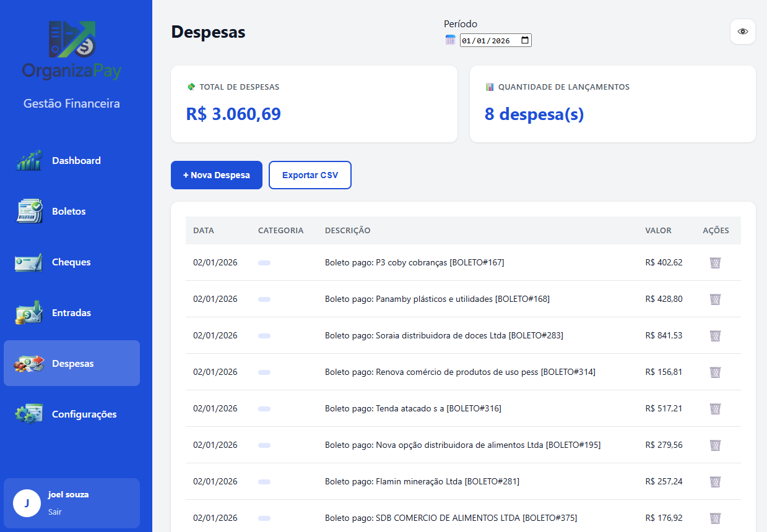Export expenses via the Exportar CSV button

coord(310,175)
